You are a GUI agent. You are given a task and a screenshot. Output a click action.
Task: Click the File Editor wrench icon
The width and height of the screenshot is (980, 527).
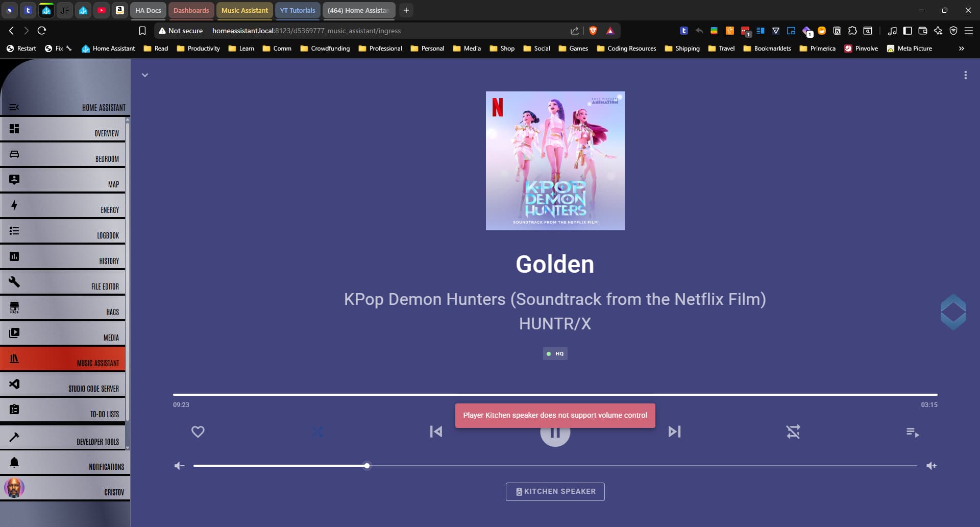(14, 282)
